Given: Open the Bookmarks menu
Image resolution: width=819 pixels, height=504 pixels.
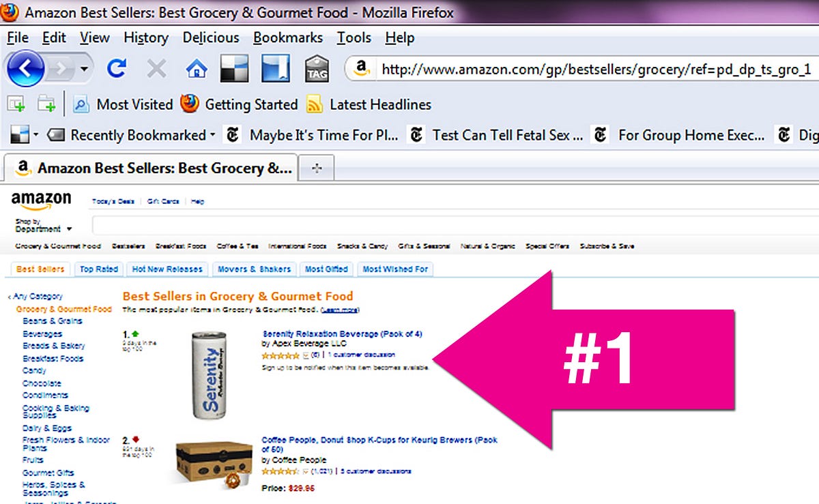Looking at the screenshot, I should point(287,38).
